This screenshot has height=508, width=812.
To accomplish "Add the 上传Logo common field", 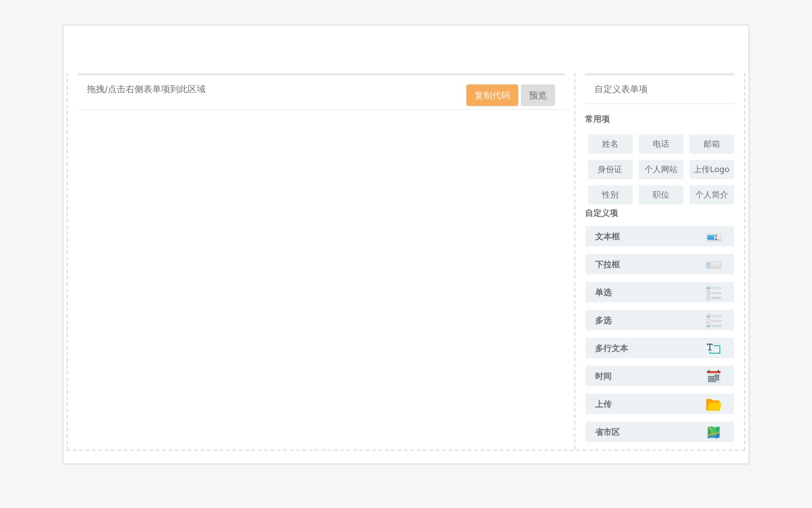I will (x=712, y=170).
